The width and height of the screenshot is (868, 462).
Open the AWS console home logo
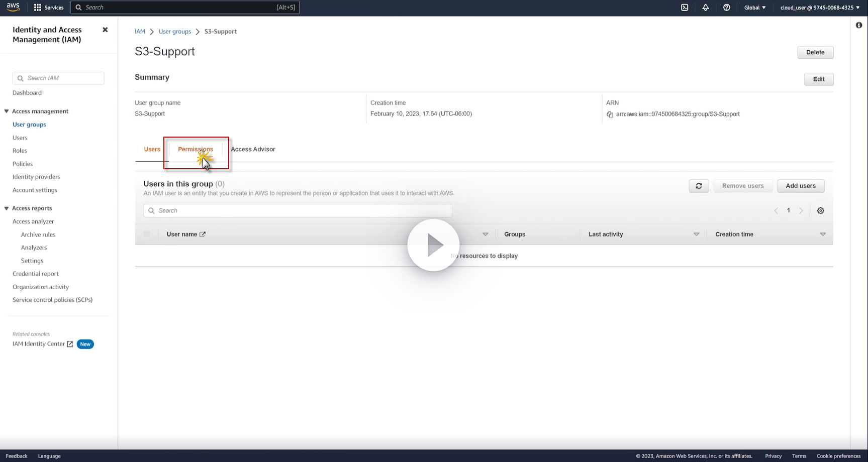13,7
